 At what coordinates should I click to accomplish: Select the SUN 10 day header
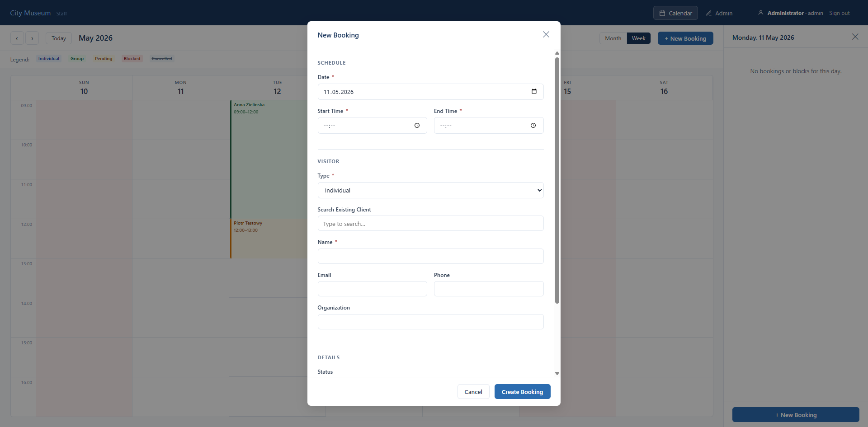84,88
